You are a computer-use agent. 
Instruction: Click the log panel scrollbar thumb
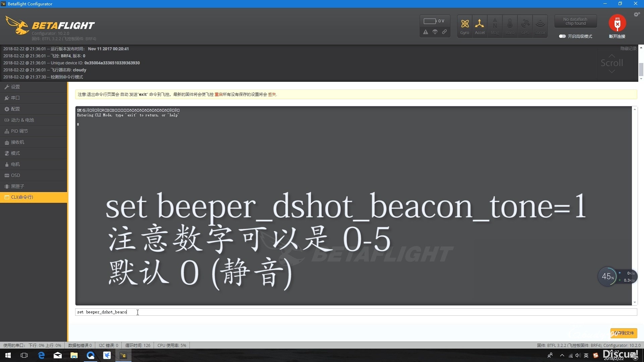(x=641, y=69)
